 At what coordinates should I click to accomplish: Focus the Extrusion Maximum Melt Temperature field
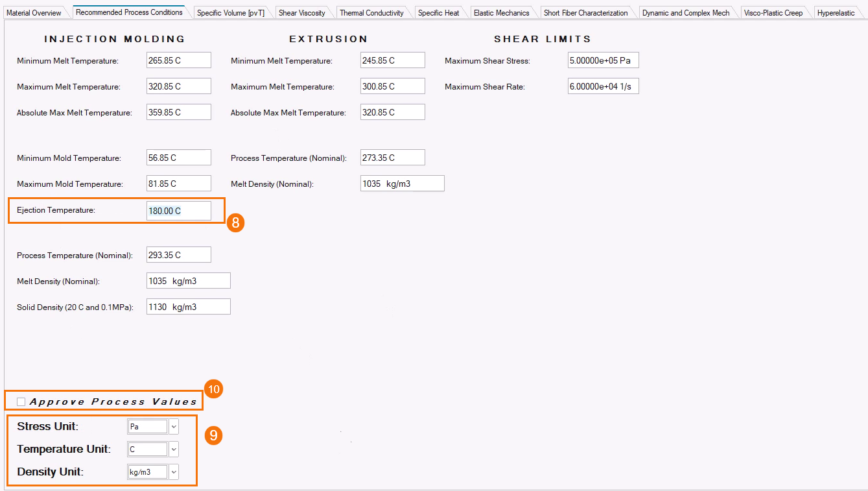(393, 86)
